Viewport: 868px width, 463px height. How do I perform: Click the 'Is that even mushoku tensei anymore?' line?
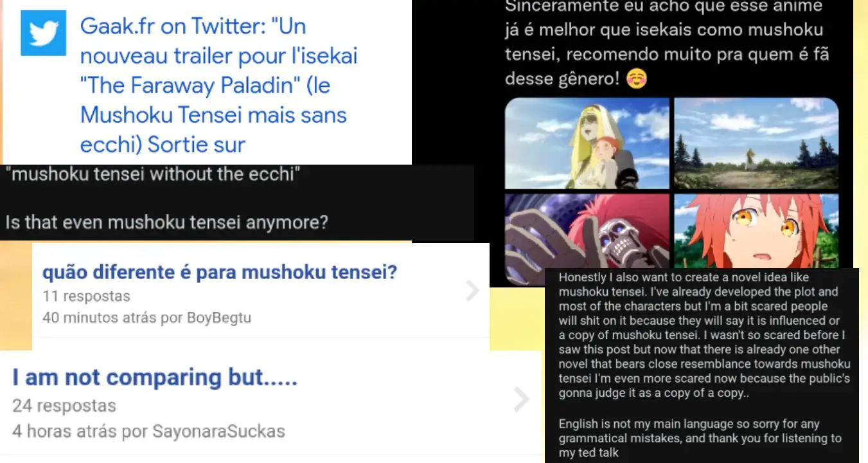(167, 222)
